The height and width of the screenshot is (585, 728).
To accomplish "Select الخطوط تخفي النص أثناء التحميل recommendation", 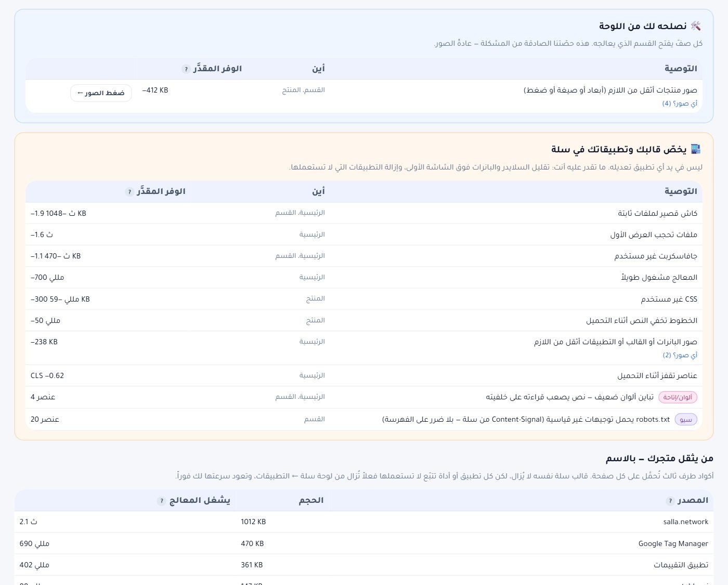I will point(642,320).
